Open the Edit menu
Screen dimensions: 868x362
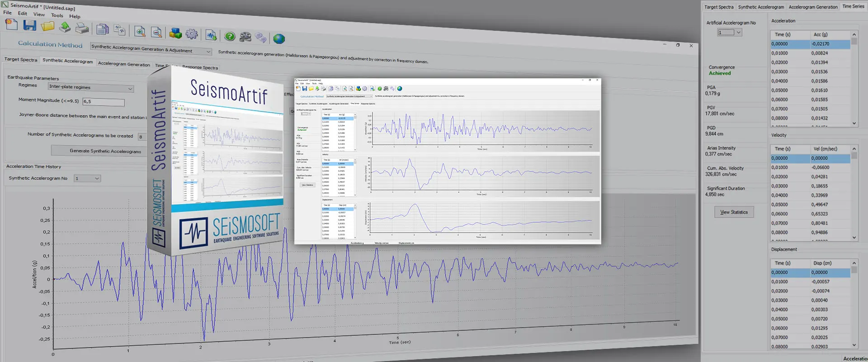pos(23,14)
